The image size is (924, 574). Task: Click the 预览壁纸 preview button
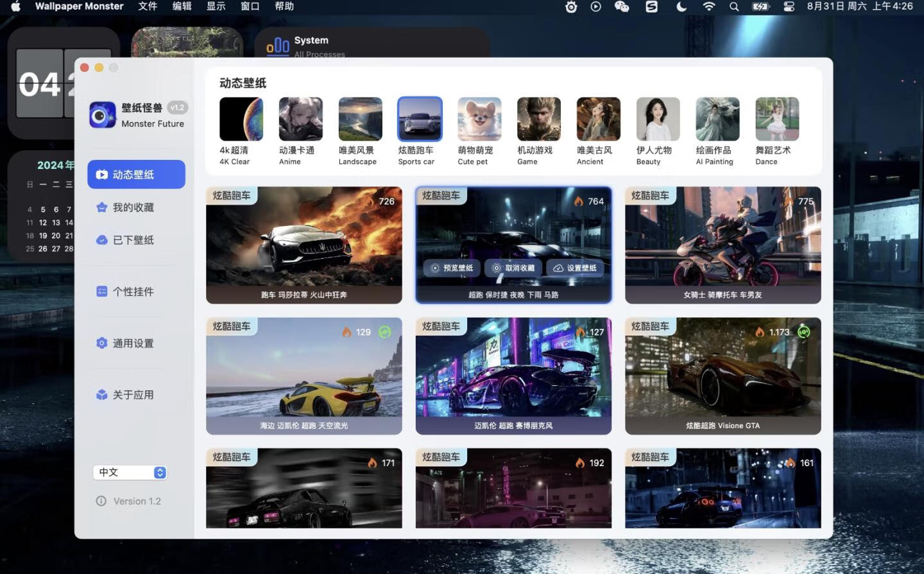pyautogui.click(x=452, y=268)
